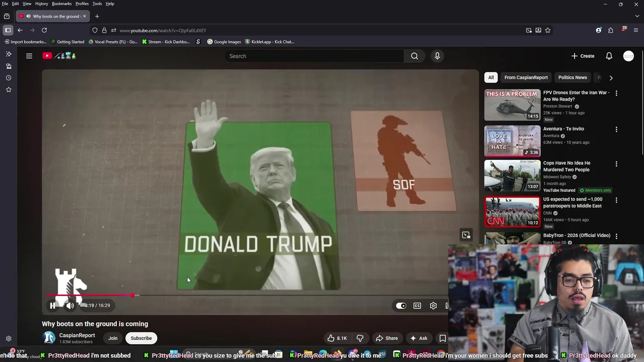
Task: Click the YouTube search field
Action: (x=314, y=56)
